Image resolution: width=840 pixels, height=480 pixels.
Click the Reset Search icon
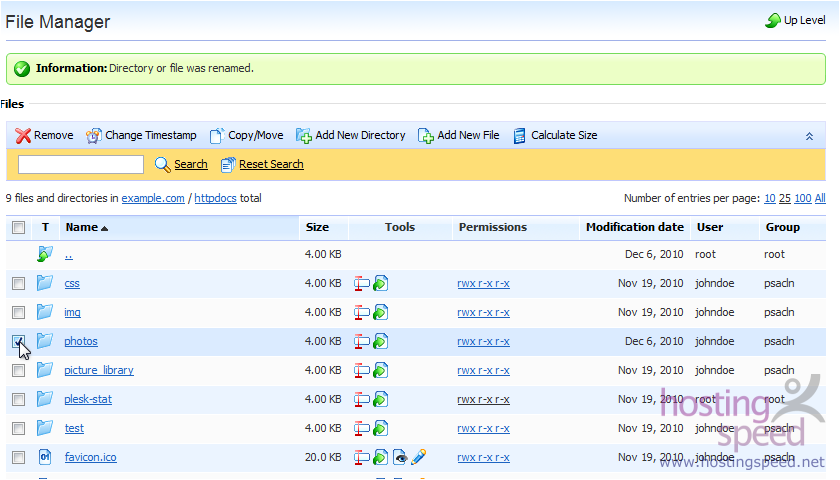pos(228,164)
